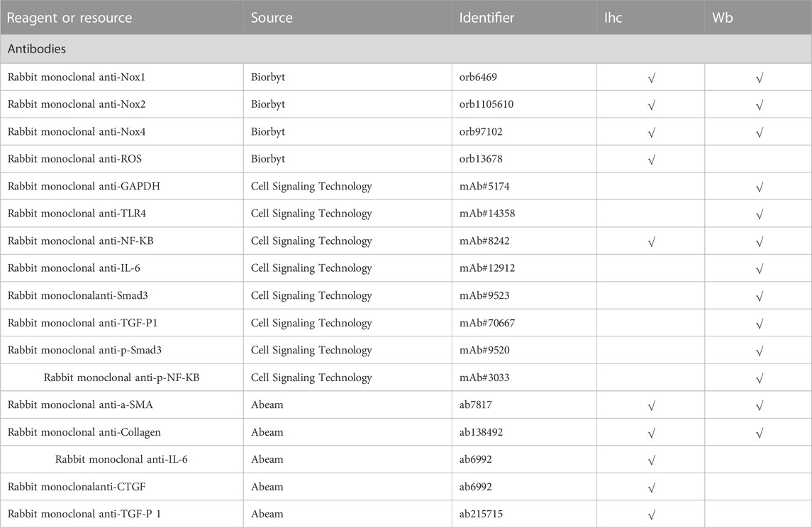812x528 pixels.
Task: Click 'Cell Signaling Technology' in anti-p-Smad3 row
Action: pos(311,350)
